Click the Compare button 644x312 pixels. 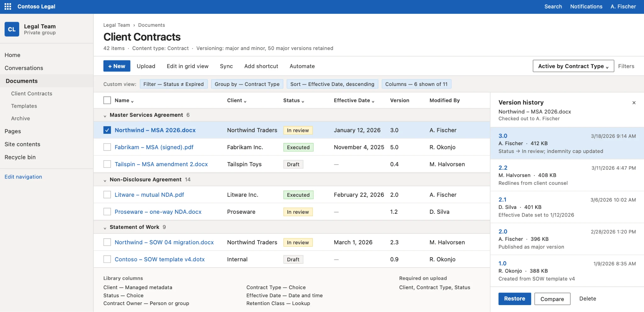552,299
